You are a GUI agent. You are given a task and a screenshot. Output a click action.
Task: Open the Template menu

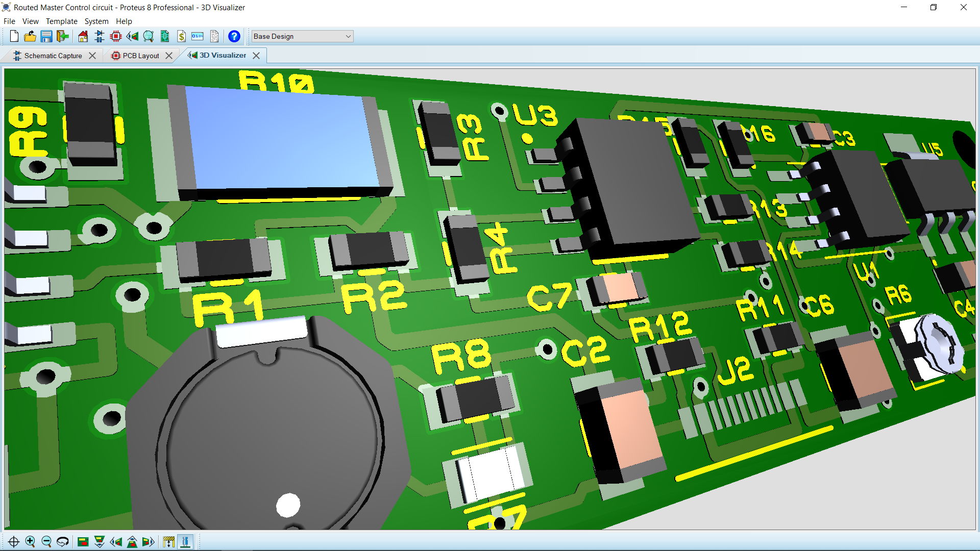coord(61,21)
